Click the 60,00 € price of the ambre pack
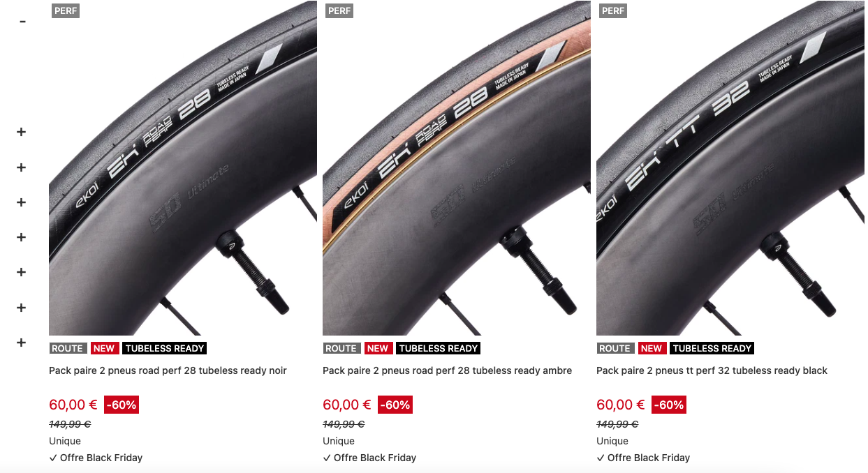This screenshot has width=868, height=473. 347,405
